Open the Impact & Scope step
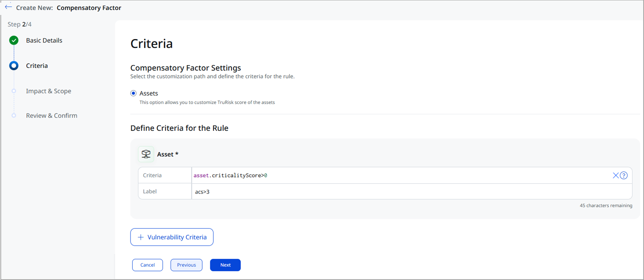Screen dimensions: 644x280 (x=49, y=91)
